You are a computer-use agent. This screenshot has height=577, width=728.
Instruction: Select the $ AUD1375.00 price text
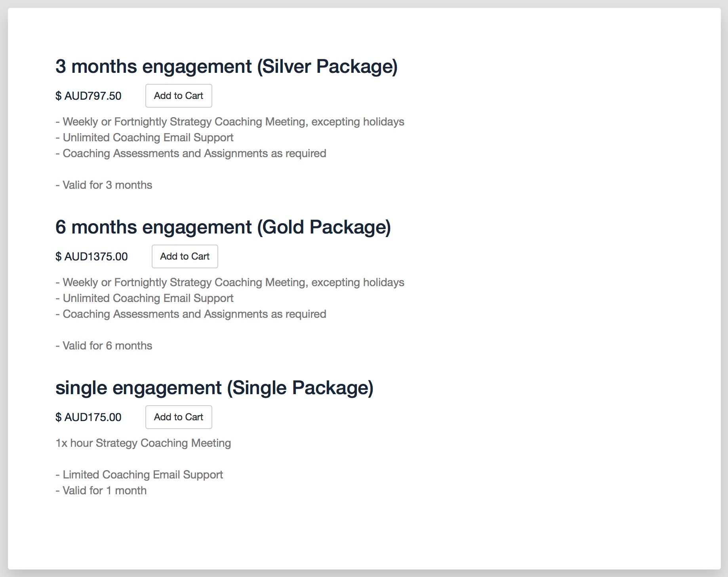(91, 256)
